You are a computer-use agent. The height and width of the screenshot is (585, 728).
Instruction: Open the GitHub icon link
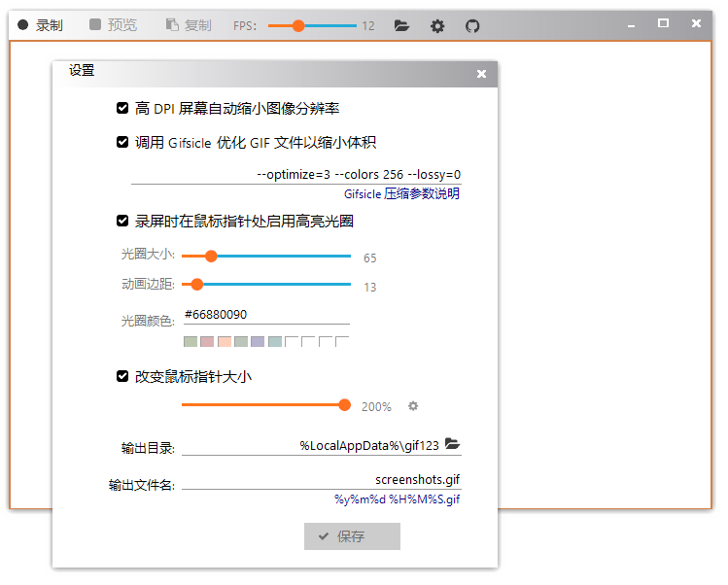(472, 26)
